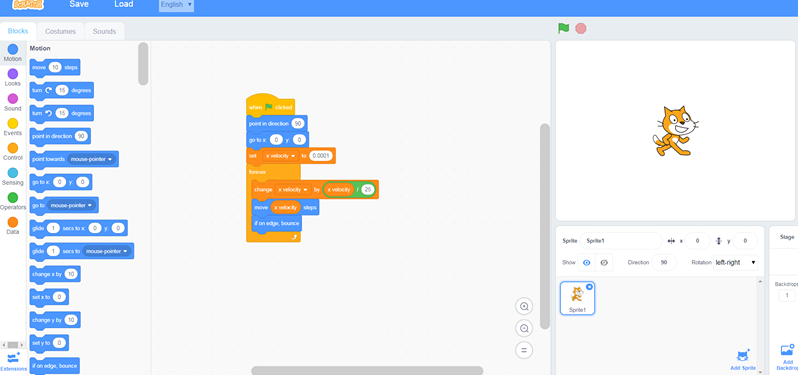This screenshot has height=375, width=798.
Task: Click the turn clockwise 15 degrees block
Action: pos(62,90)
